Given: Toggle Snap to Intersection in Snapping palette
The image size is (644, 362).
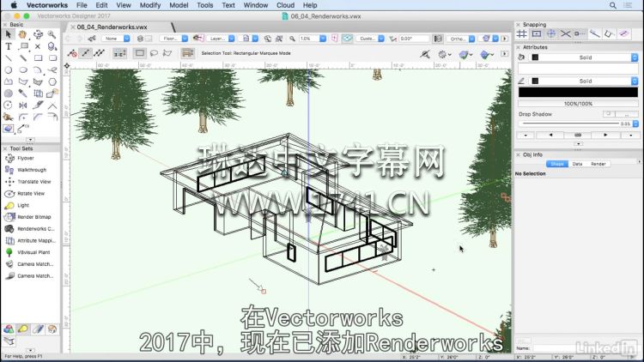Looking at the screenshot, I should [x=566, y=34].
